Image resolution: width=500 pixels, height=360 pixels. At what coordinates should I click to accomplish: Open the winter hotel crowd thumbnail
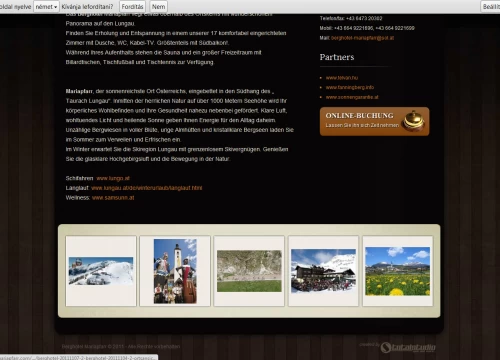pyautogui.click(x=323, y=271)
